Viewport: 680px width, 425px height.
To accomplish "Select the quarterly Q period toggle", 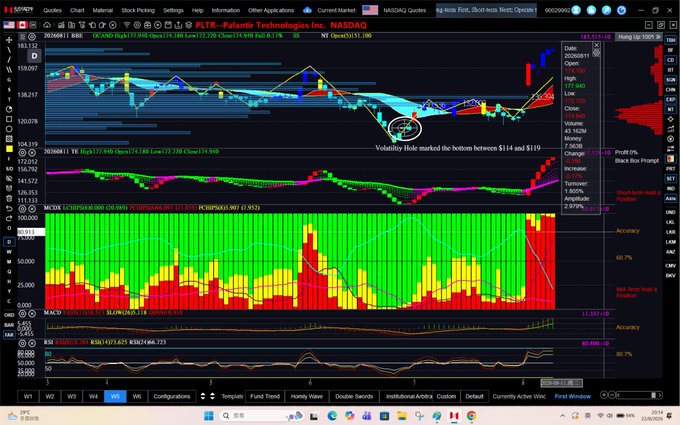I will [9, 272].
